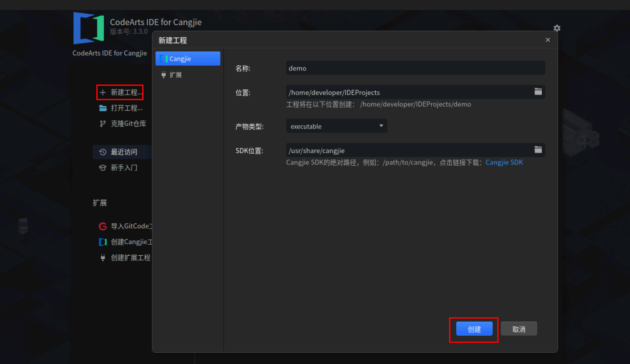This screenshot has width=630, height=364.
Task: Select the 扩展 project type tab
Action: pyautogui.click(x=188, y=75)
